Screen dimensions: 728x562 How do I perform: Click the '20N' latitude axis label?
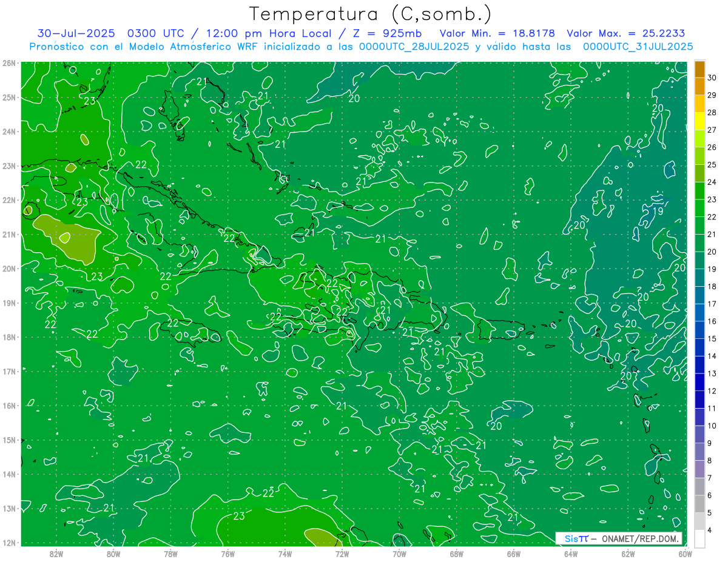9,269
